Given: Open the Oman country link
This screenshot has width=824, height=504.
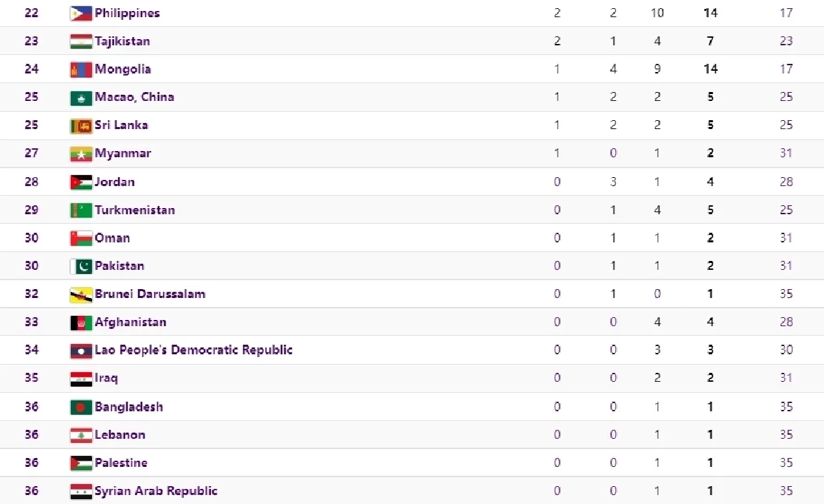Looking at the screenshot, I should point(112,238).
